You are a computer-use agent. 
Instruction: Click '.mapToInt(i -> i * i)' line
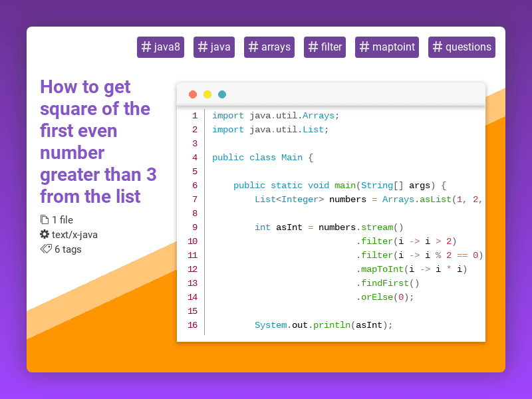(x=412, y=269)
